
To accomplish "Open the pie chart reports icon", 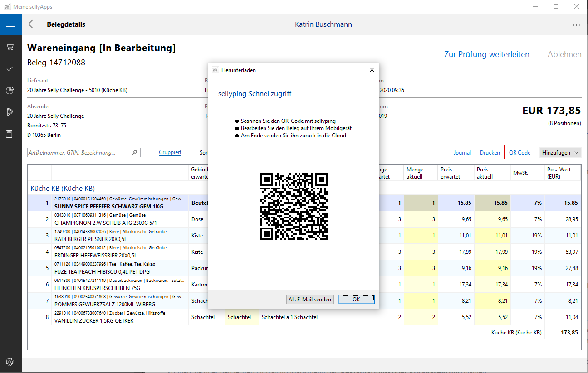I will tap(10, 91).
